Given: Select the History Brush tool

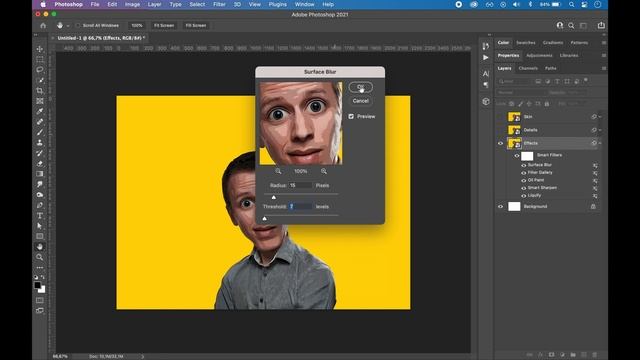Looking at the screenshot, I should pos(40,153).
